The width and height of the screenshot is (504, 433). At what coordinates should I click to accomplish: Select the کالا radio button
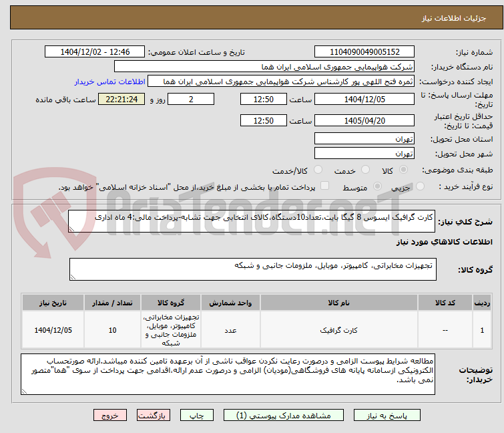tap(403, 170)
